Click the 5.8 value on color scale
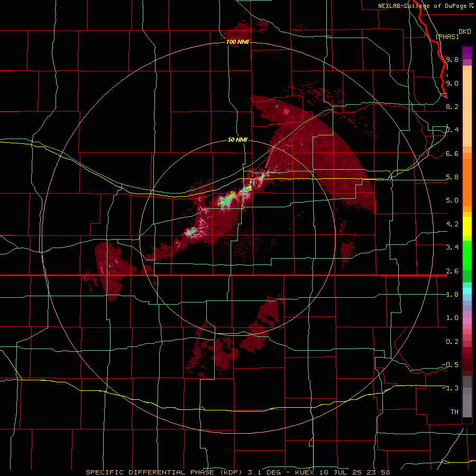This screenshot has height=476, width=476. [x=452, y=177]
